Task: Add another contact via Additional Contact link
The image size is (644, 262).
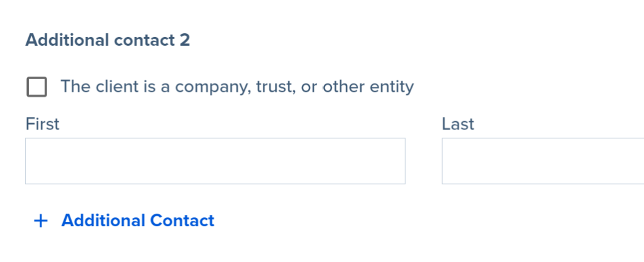Action: coord(137,221)
